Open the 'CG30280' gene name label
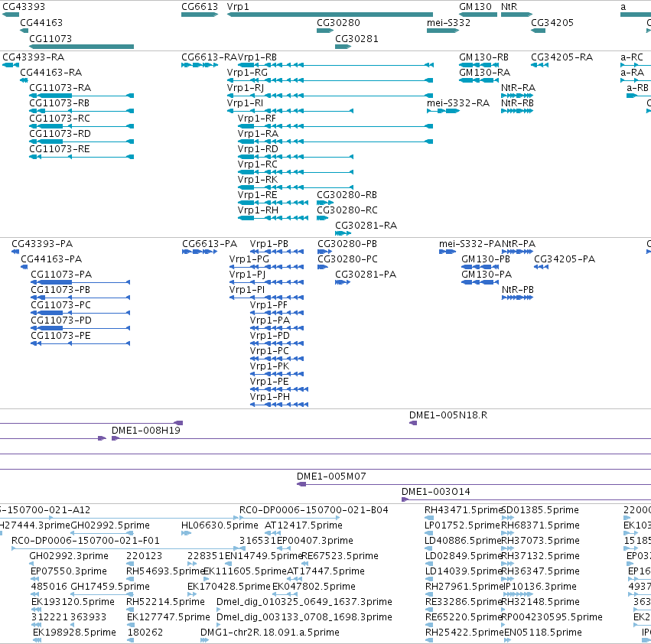 [338, 23]
